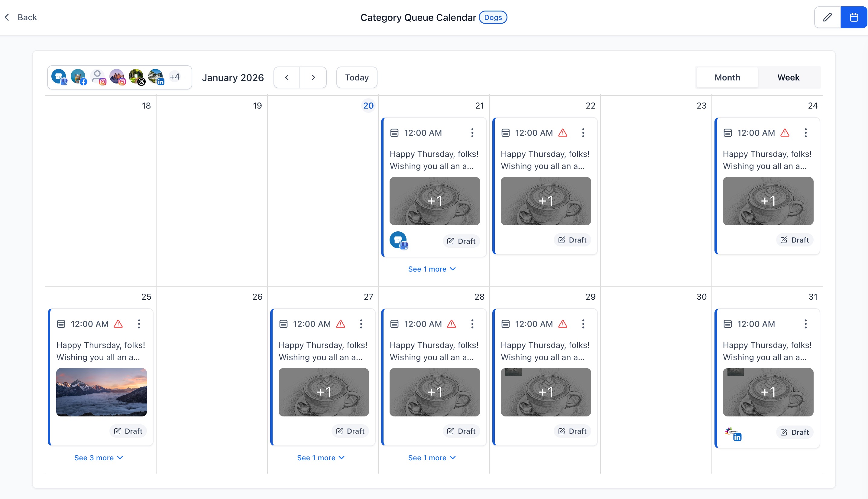Click the blue calendar view icon
This screenshot has width=868, height=499.
coord(853,17)
